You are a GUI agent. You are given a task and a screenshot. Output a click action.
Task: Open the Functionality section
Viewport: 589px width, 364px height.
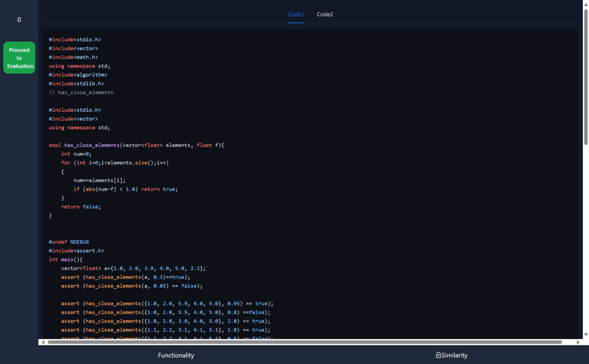(176, 355)
